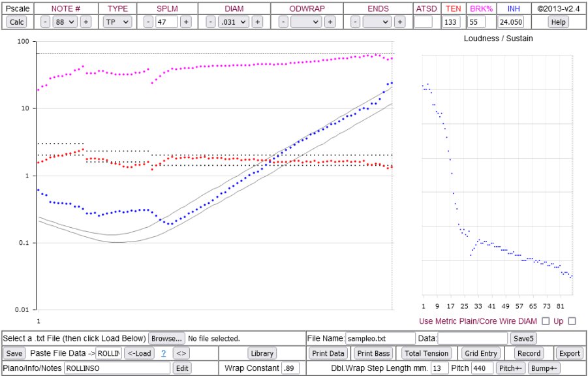Enable Use Metric Plain/Core Wire DIAM checkbox
Viewport: 588px width, 376px height.
tap(546, 321)
